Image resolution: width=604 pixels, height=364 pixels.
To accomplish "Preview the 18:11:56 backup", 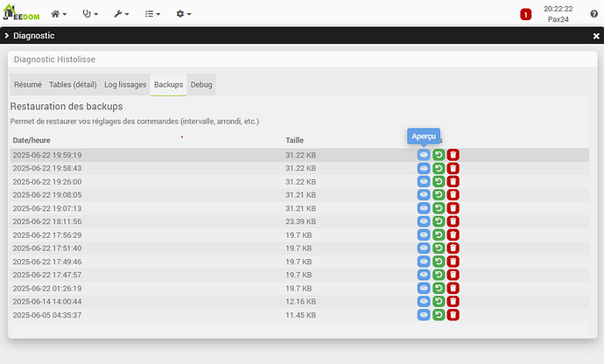I will click(424, 221).
